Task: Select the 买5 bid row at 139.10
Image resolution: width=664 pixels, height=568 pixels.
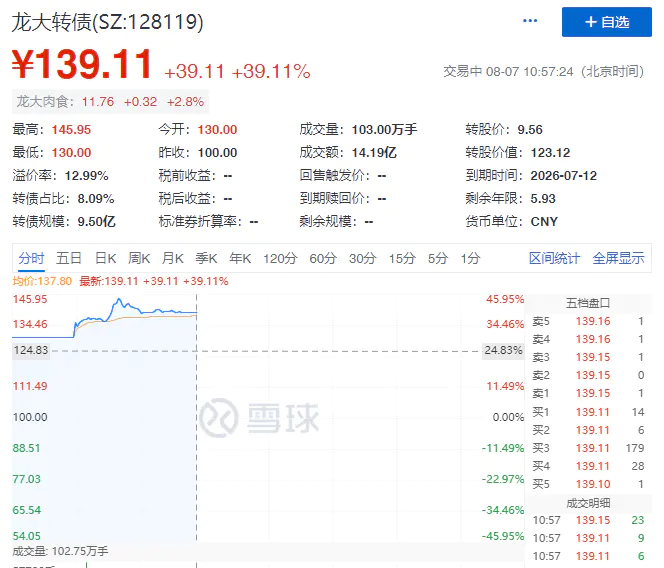Action: [x=588, y=484]
